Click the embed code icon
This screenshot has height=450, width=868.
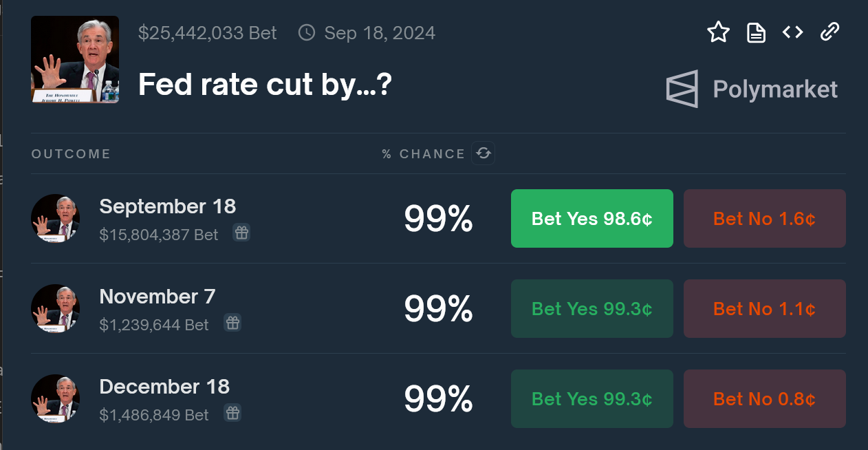pyautogui.click(x=792, y=32)
